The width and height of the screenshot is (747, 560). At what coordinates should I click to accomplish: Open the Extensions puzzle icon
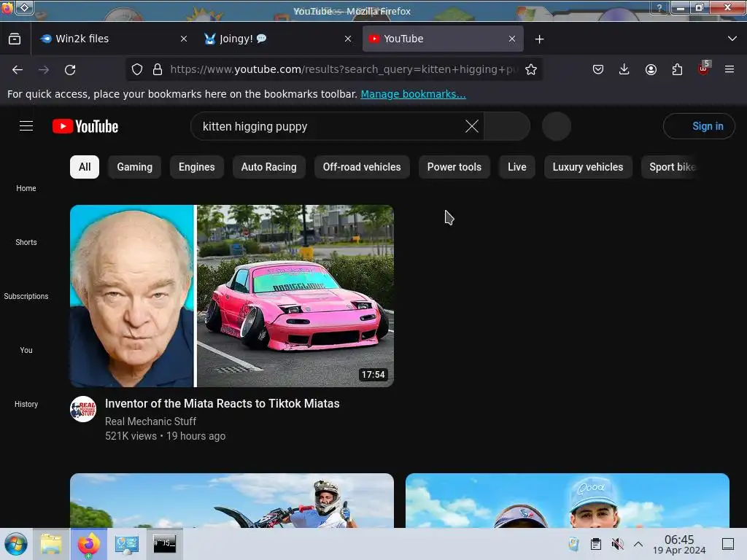pos(677,69)
